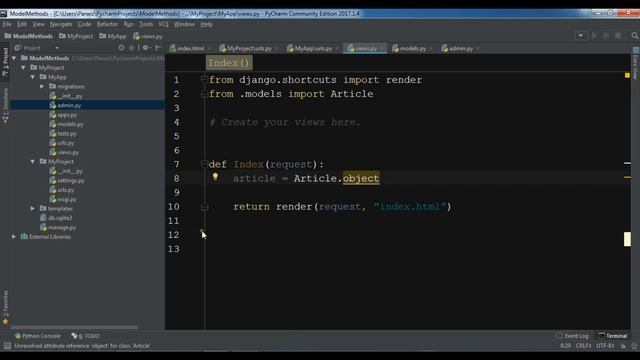
Task: Fold the import block on line 1
Action: point(204,80)
